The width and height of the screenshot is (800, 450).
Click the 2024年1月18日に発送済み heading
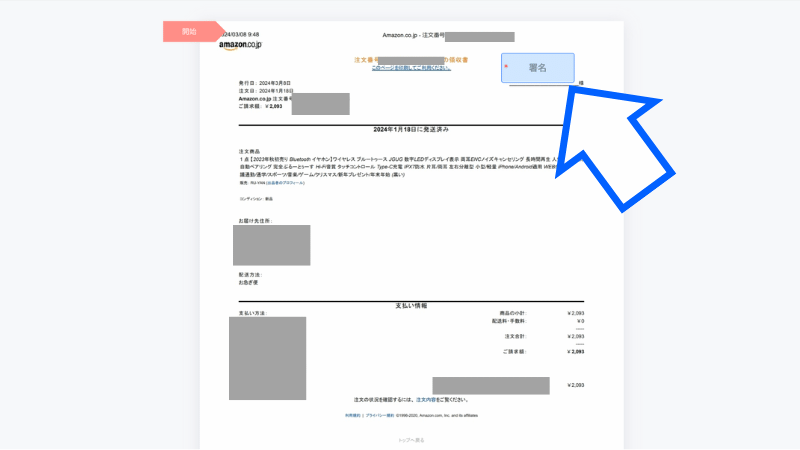[411, 130]
